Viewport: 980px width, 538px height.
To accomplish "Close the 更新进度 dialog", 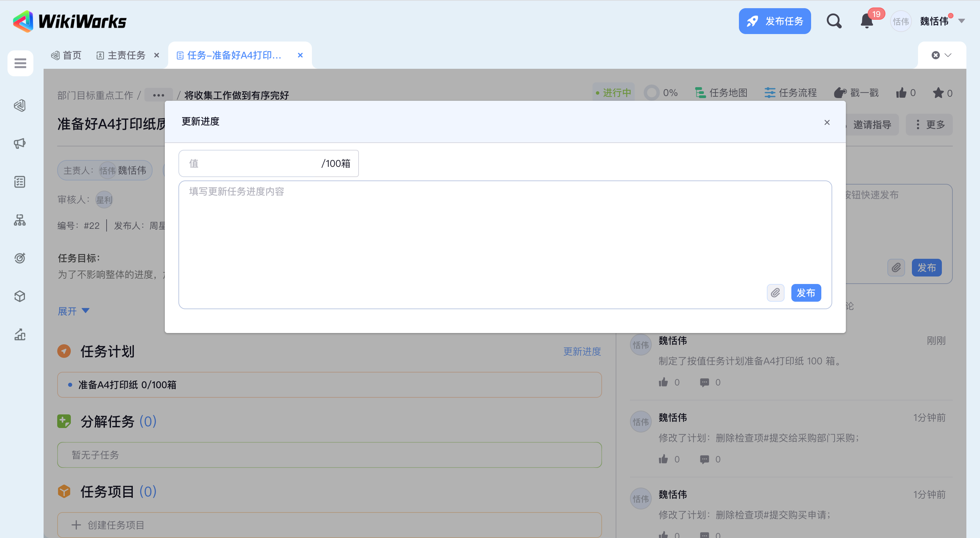I will (826, 122).
